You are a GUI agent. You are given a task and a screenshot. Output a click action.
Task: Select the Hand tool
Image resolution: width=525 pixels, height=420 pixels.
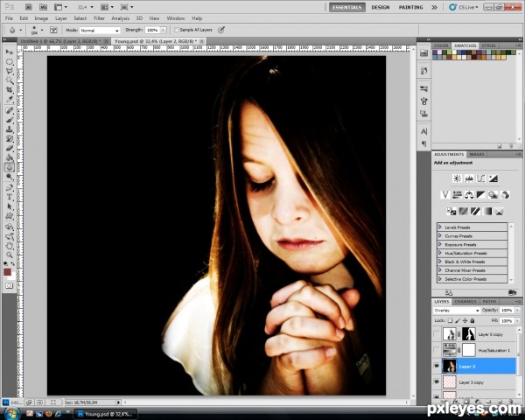[10, 246]
